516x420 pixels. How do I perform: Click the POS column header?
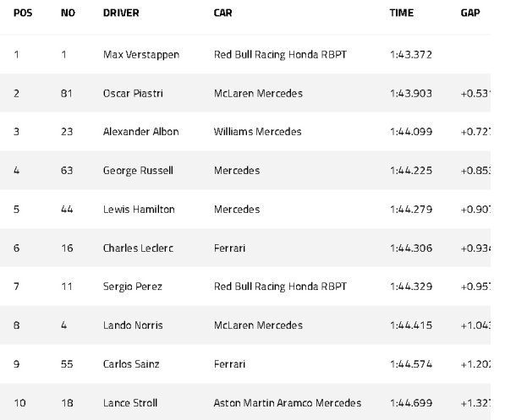tap(23, 13)
